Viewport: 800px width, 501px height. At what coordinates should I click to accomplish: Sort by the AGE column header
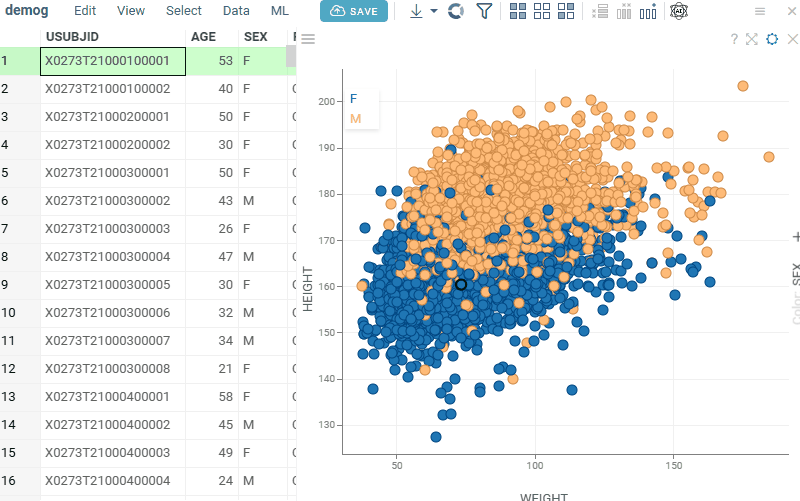click(x=203, y=36)
